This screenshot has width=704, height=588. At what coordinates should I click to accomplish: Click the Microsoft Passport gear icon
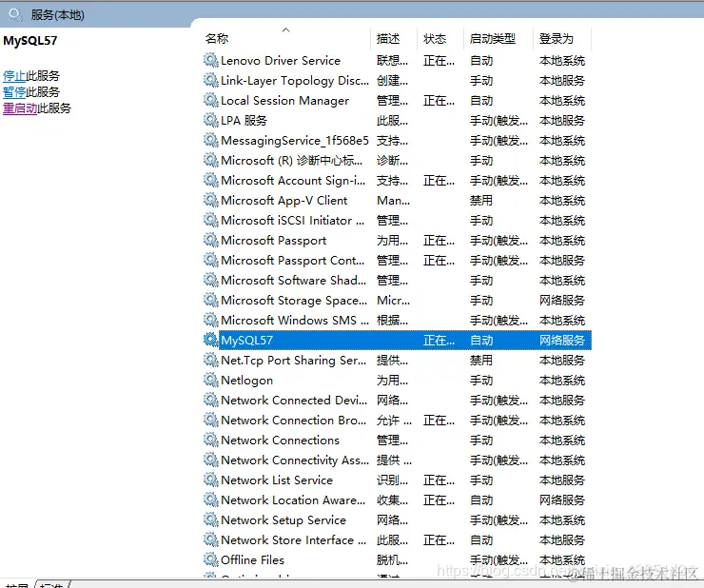coord(210,240)
